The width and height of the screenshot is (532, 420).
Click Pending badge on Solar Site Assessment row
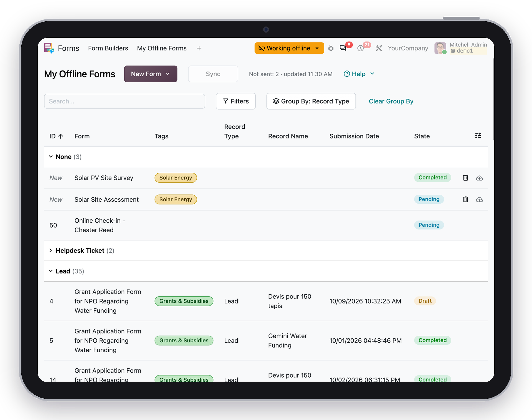pyautogui.click(x=429, y=199)
